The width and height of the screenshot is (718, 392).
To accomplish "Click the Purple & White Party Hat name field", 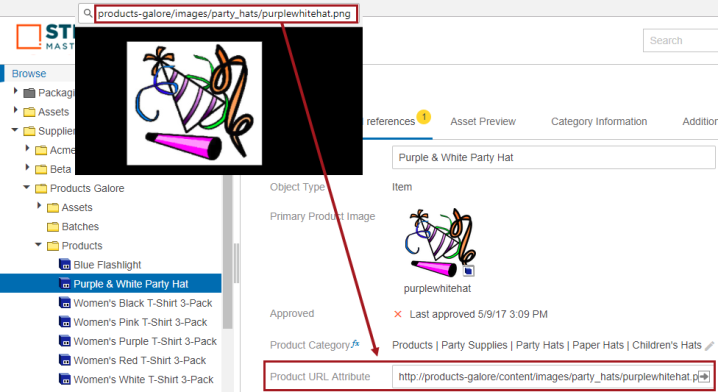I will (x=554, y=158).
